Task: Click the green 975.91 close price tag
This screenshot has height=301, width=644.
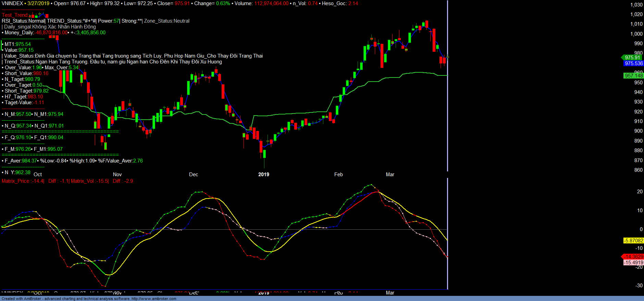Action: tap(632, 58)
